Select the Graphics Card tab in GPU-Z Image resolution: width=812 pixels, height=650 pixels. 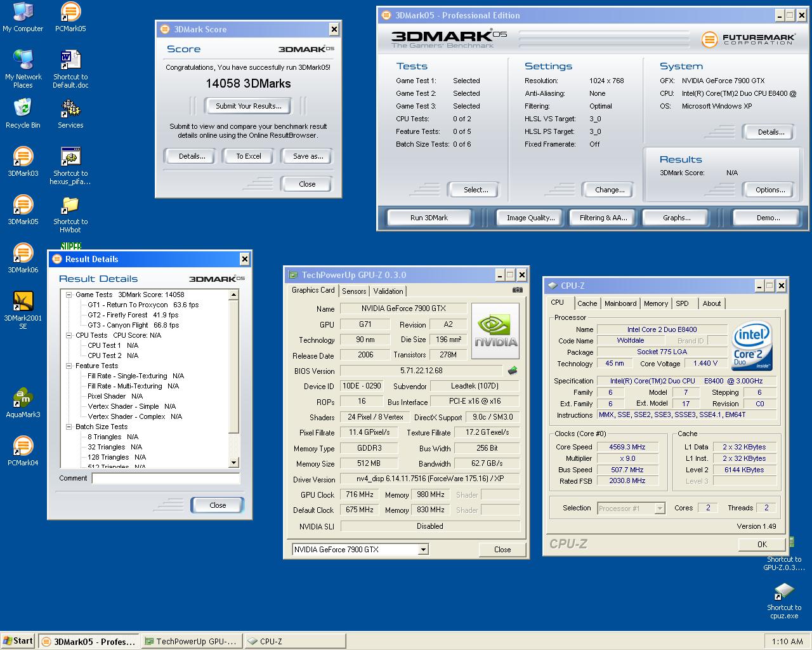click(x=313, y=290)
